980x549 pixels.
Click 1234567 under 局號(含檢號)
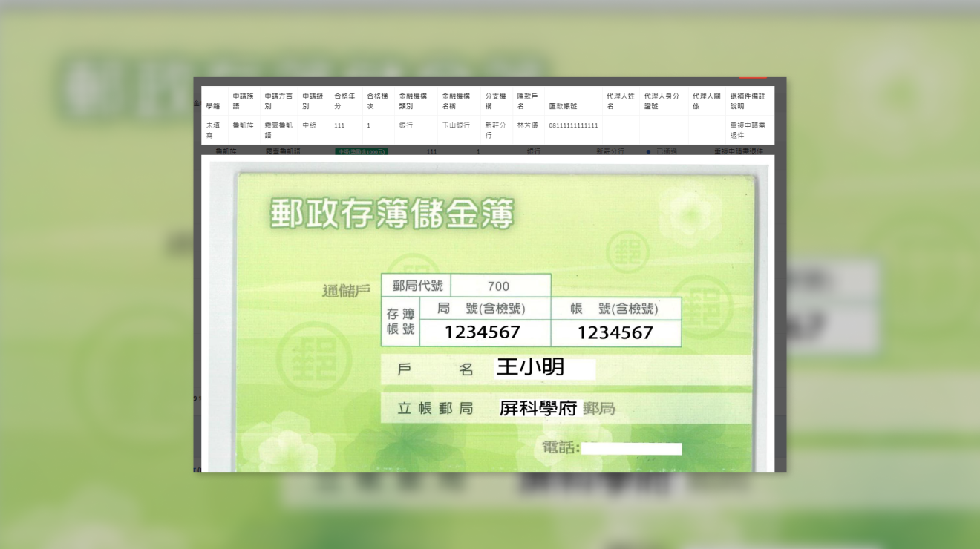click(x=483, y=332)
